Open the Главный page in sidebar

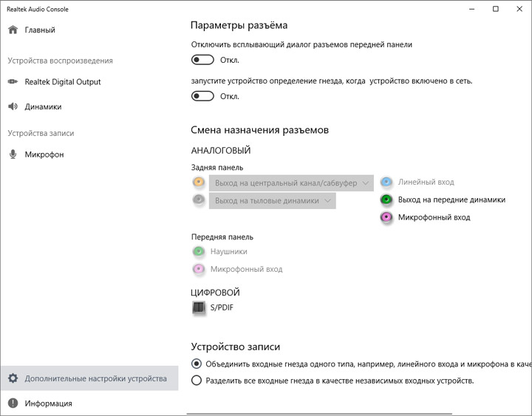pyautogui.click(x=40, y=30)
